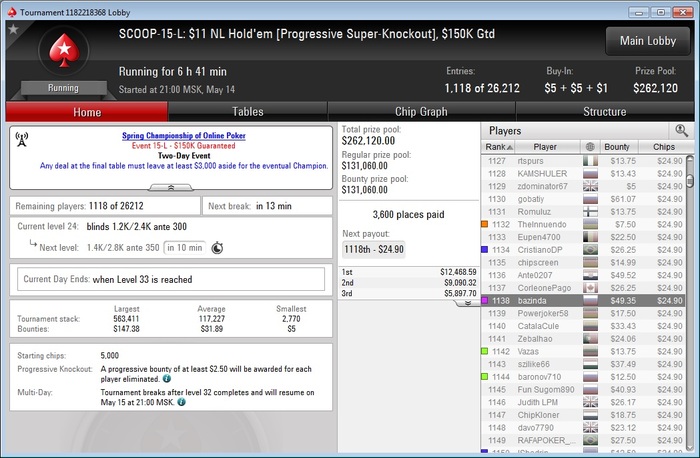Select player row CatalaCule

[x=583, y=326]
